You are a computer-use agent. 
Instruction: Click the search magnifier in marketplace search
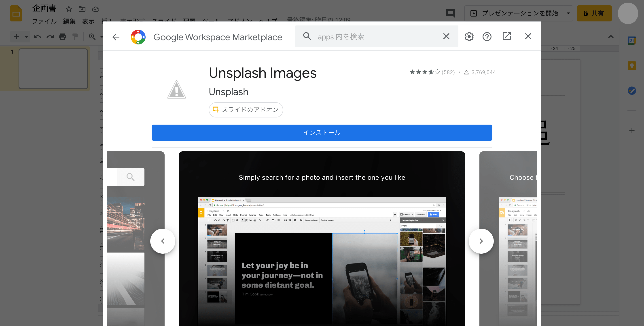point(307,36)
